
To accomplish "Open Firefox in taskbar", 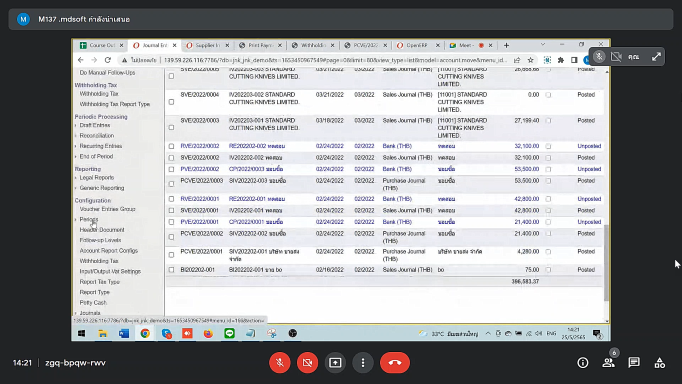I will click(x=208, y=334).
